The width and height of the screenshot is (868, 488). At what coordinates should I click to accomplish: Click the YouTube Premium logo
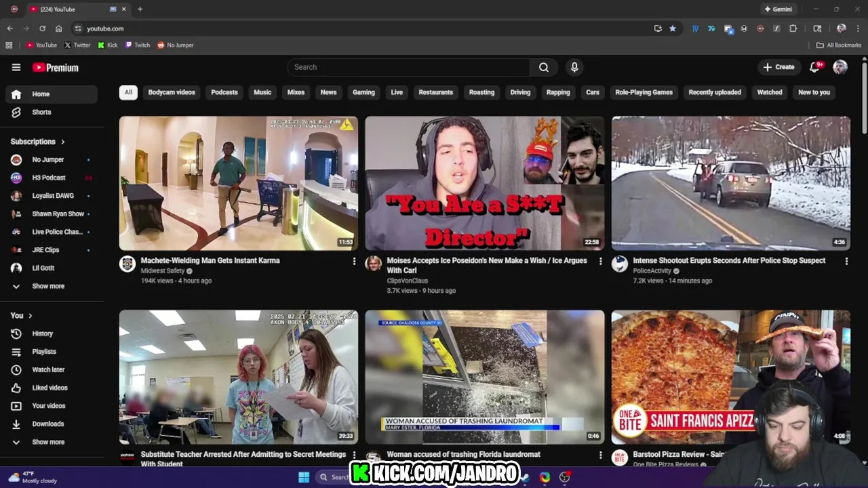click(x=56, y=67)
